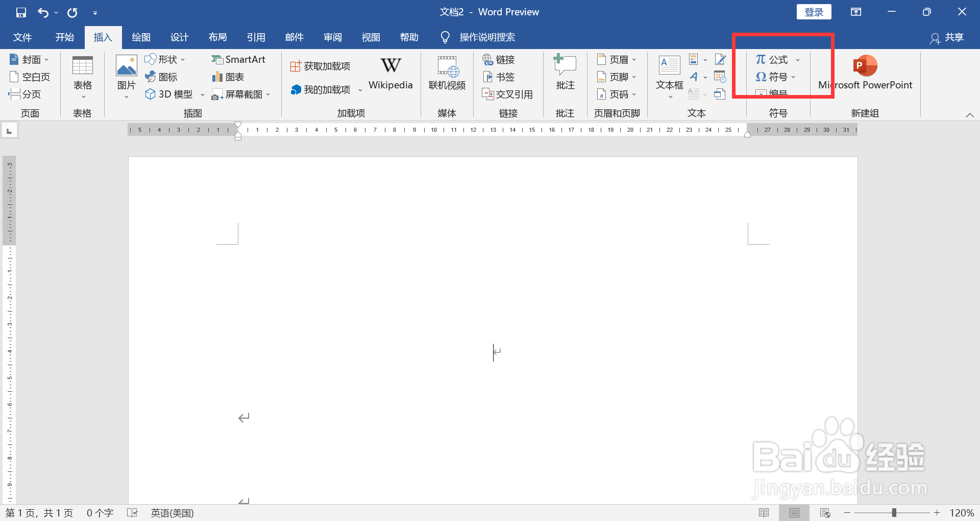This screenshot has width=980, height=521.
Task: Open the 文件 menu
Action: pyautogui.click(x=22, y=37)
